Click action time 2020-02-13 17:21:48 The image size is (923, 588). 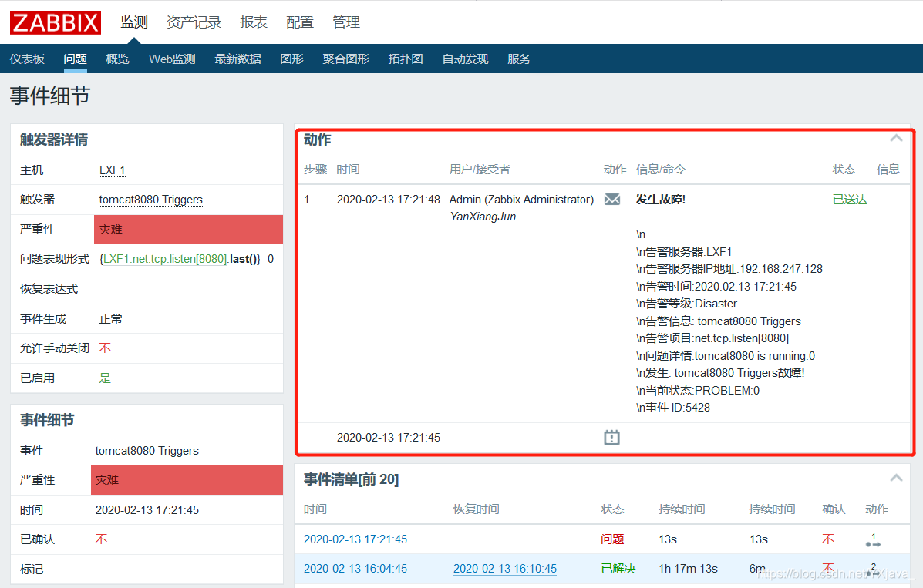point(389,200)
